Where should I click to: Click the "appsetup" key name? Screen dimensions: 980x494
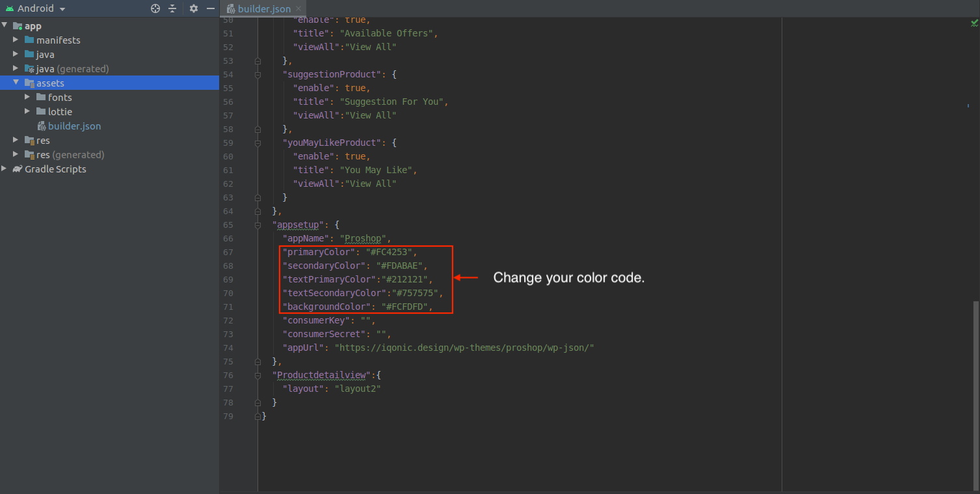point(298,225)
